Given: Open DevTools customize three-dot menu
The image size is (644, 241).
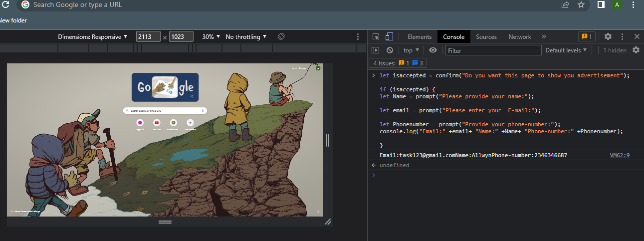Looking at the screenshot, I should [622, 36].
